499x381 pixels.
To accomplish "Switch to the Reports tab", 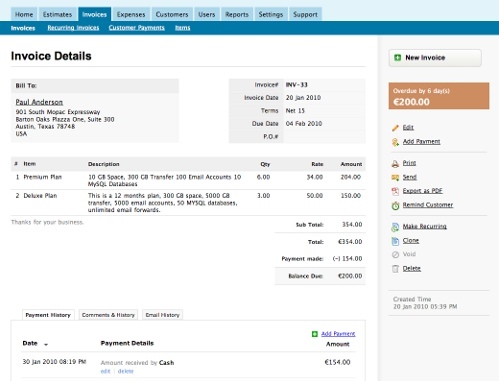I will coord(237,14).
